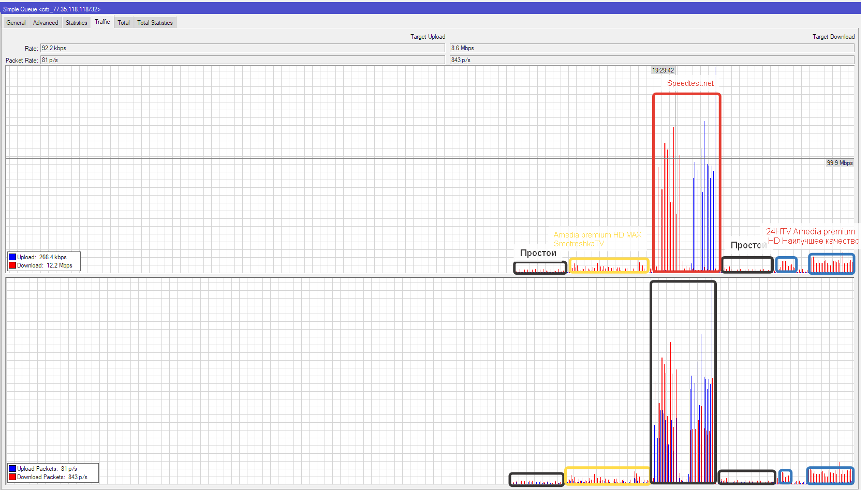This screenshot has width=868, height=490.
Task: Click the 19:29:42 time marker label
Action: click(x=663, y=70)
